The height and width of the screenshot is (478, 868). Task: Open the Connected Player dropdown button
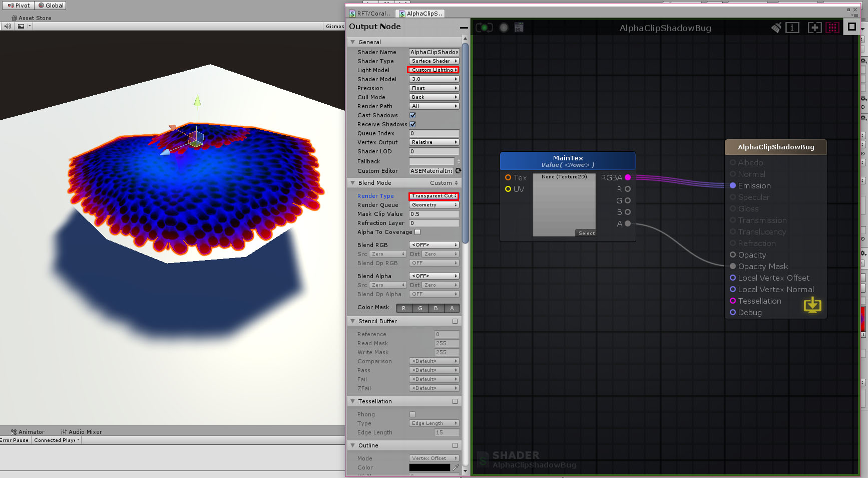click(x=57, y=440)
